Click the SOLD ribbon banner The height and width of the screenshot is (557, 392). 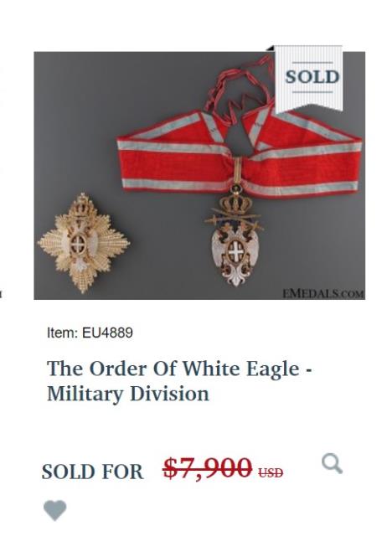pyautogui.click(x=308, y=77)
